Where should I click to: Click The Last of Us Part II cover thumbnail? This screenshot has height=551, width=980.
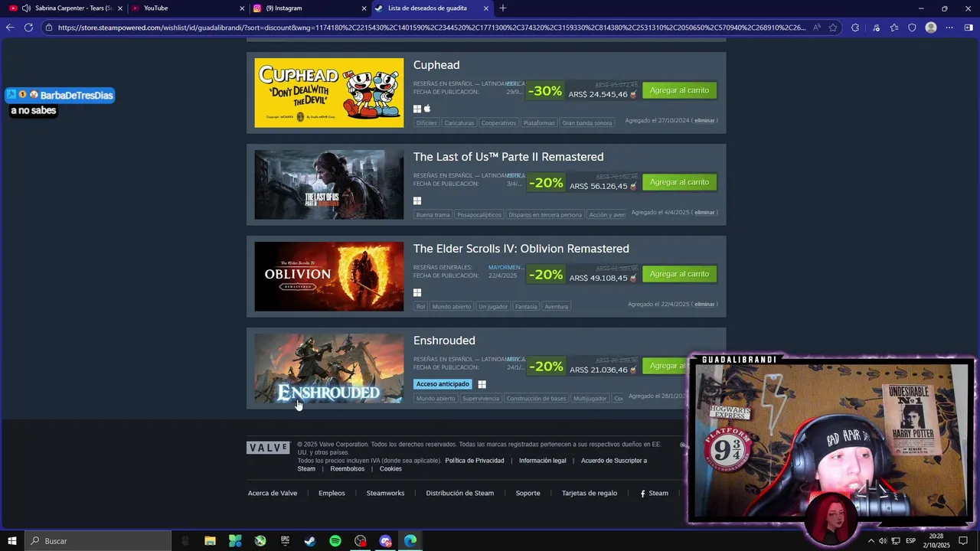tap(329, 184)
